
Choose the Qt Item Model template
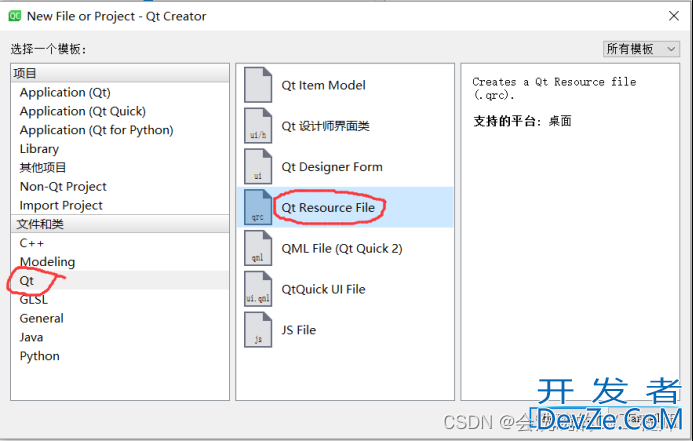point(345,85)
